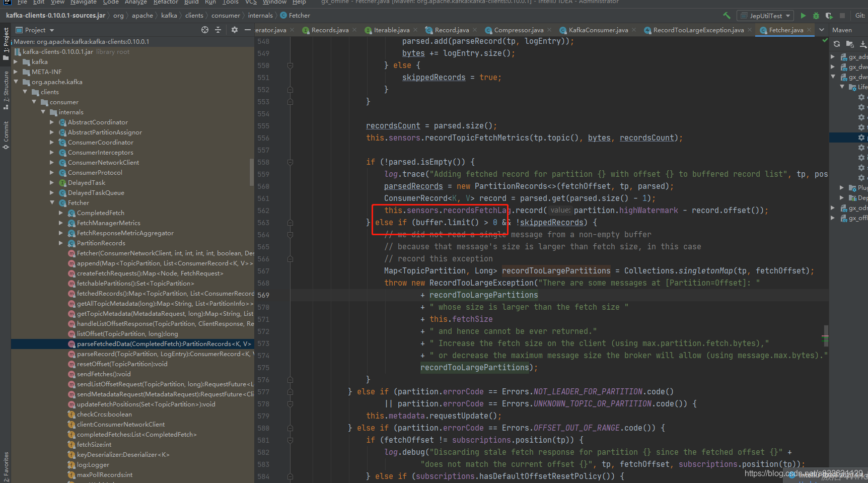868x483 pixels.
Task: Open the Window menu
Action: [x=274, y=2]
